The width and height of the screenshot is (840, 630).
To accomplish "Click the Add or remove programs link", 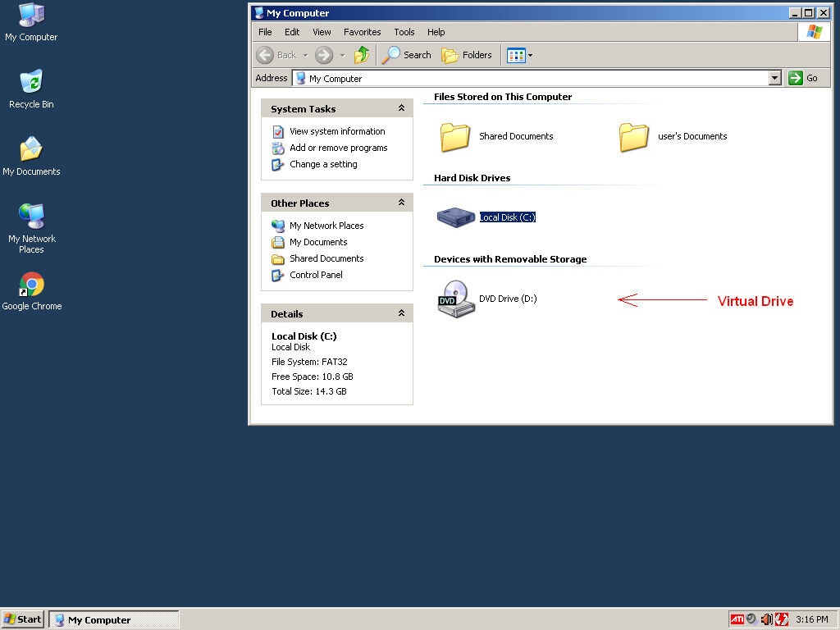I will click(x=338, y=148).
